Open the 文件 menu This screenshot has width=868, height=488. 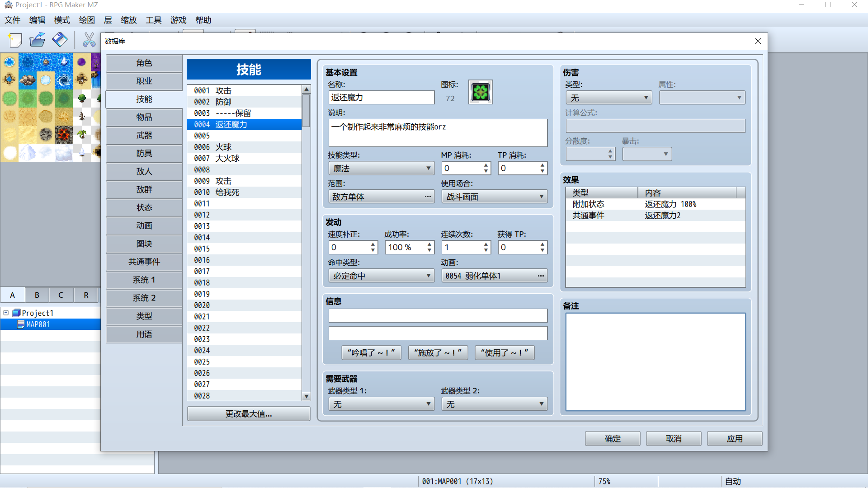click(13, 20)
